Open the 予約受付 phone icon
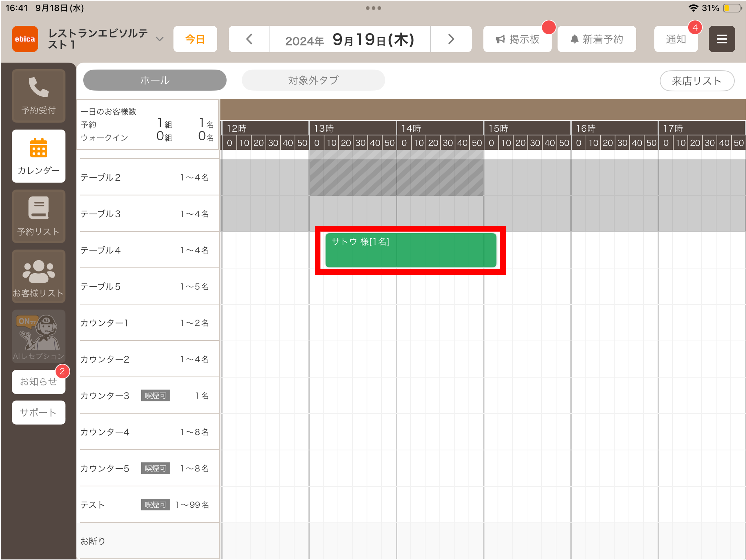The image size is (746, 560). [x=39, y=95]
